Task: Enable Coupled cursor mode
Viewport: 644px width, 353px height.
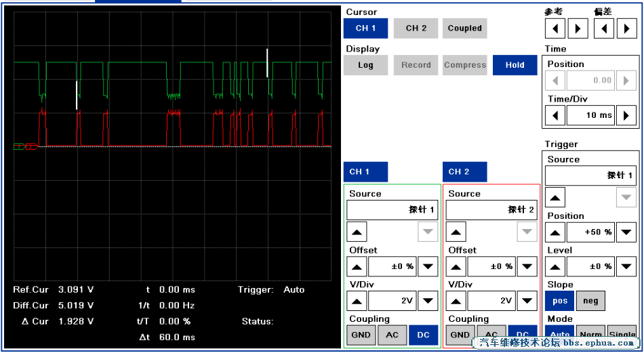Action: (465, 28)
